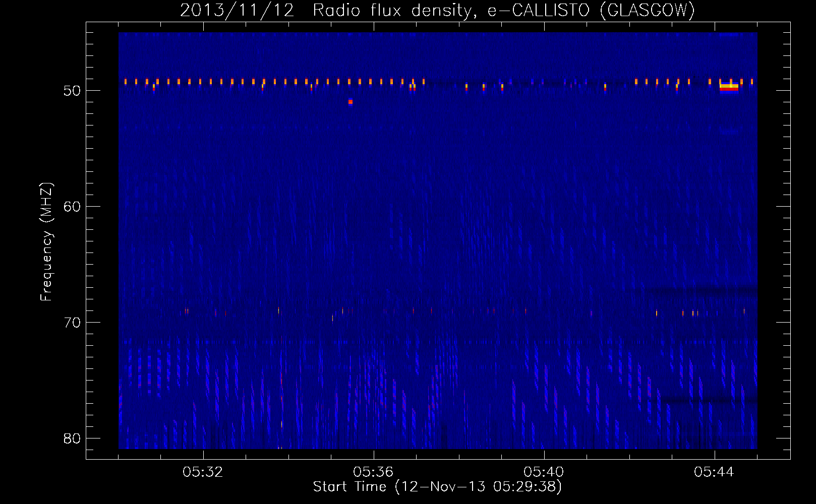816x504 pixels.
Task: Click the time tick label '05:36'
Action: pos(373,472)
